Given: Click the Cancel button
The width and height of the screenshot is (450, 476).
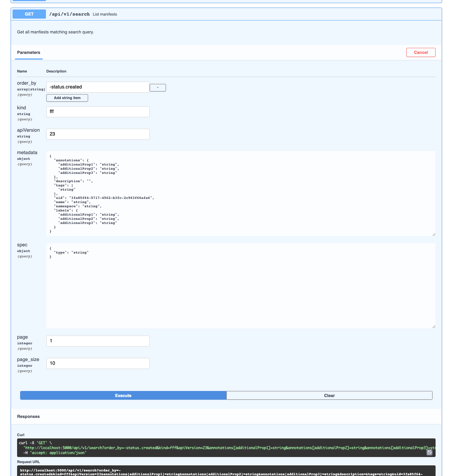Looking at the screenshot, I should tap(421, 52).
